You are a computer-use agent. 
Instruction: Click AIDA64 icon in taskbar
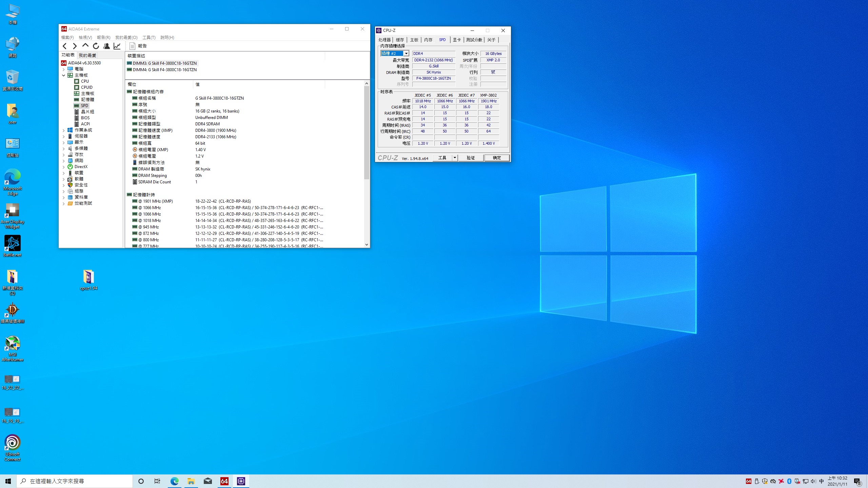[x=224, y=481]
